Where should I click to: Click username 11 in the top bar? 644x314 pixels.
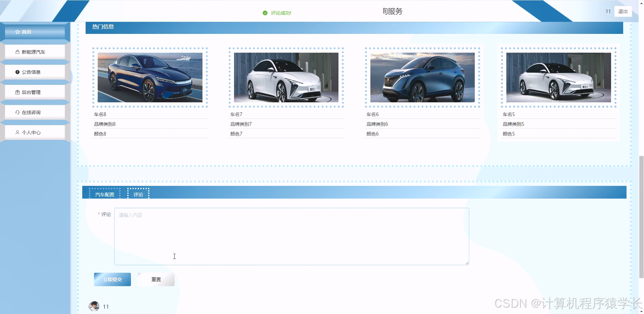coord(608,11)
